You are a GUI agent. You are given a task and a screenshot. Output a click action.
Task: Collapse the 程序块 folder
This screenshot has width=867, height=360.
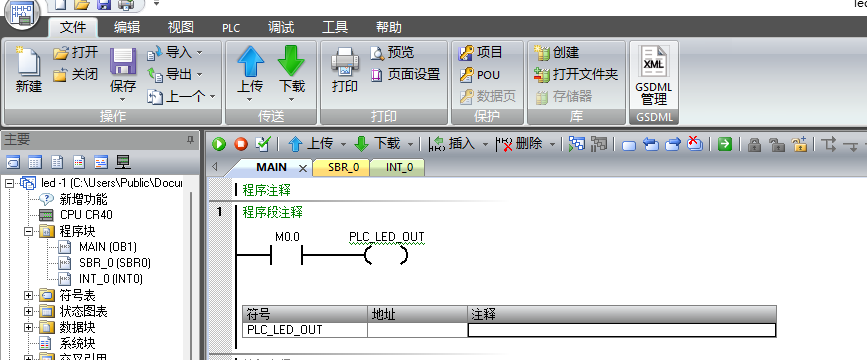point(28,231)
